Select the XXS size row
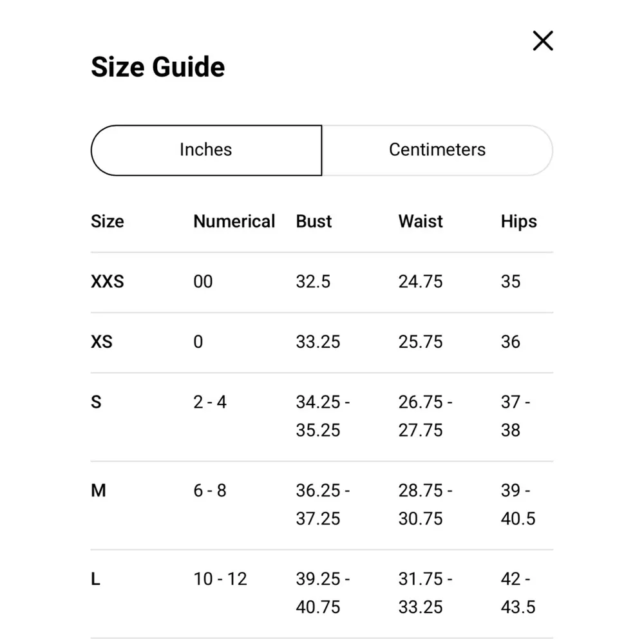This screenshot has width=644, height=644. point(108,281)
